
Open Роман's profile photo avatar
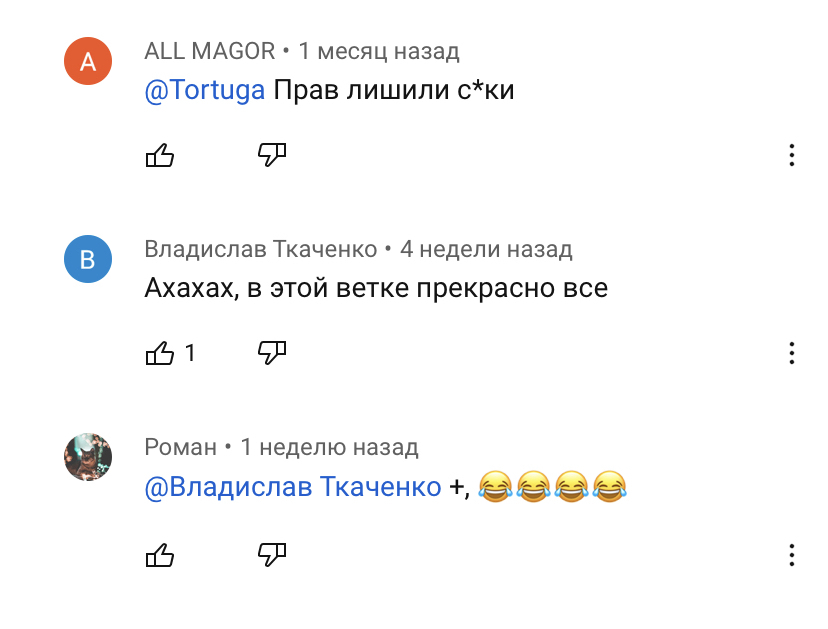click(88, 458)
